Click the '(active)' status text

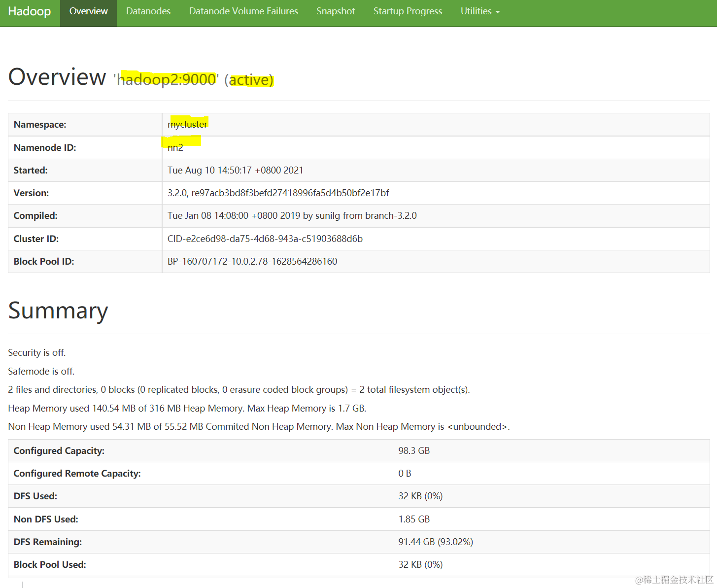(x=249, y=79)
